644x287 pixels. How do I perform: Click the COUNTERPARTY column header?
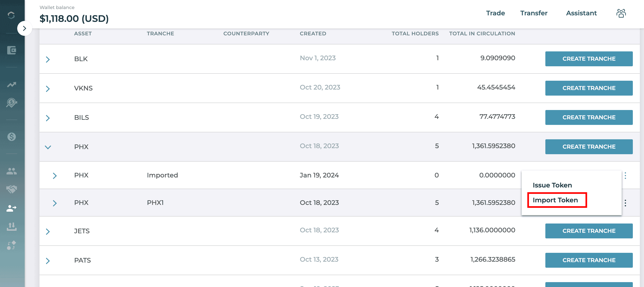pos(246,33)
